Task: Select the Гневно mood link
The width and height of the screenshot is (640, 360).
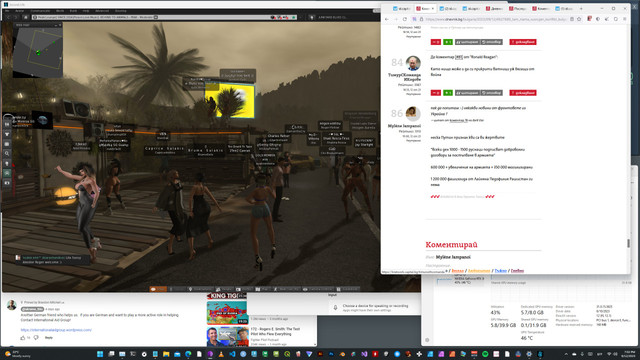Action: (517, 271)
